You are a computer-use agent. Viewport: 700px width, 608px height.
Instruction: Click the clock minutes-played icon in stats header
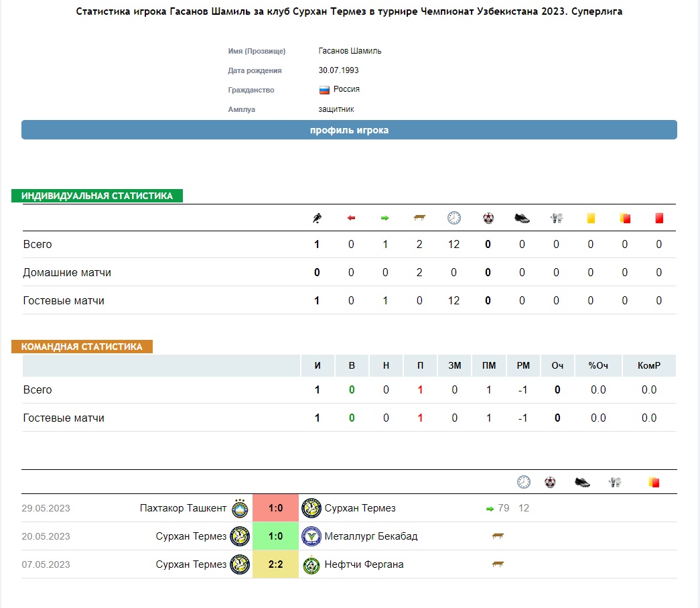[454, 218]
